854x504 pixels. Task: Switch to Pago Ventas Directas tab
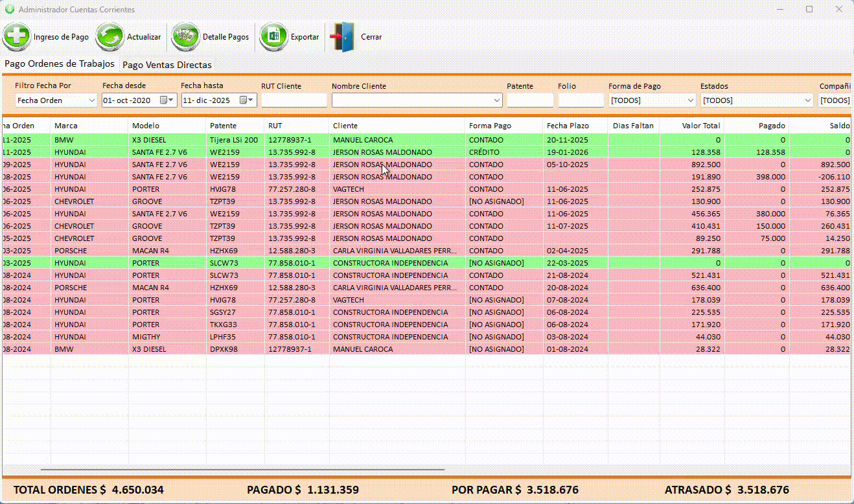coord(167,65)
